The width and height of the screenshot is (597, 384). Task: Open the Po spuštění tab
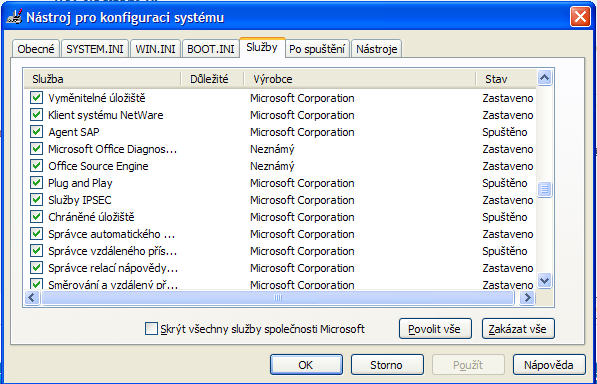(317, 49)
